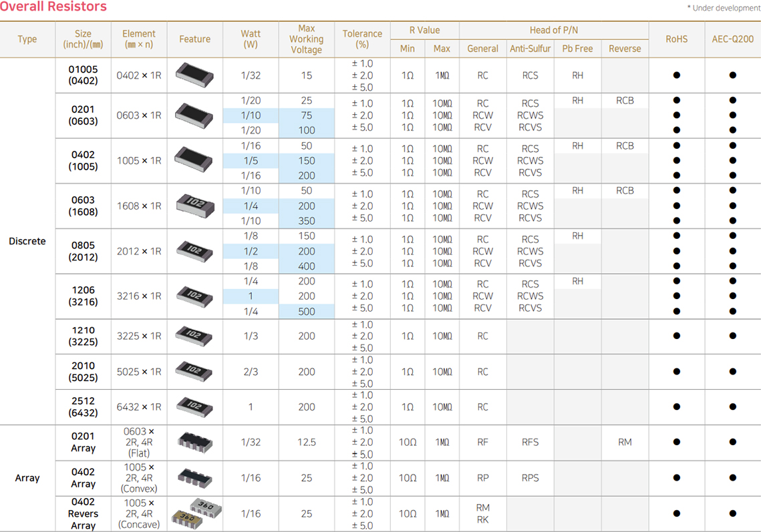This screenshot has width=761, height=532.
Task: Click the 0603 (1608) resistor chip image
Action: click(x=194, y=206)
